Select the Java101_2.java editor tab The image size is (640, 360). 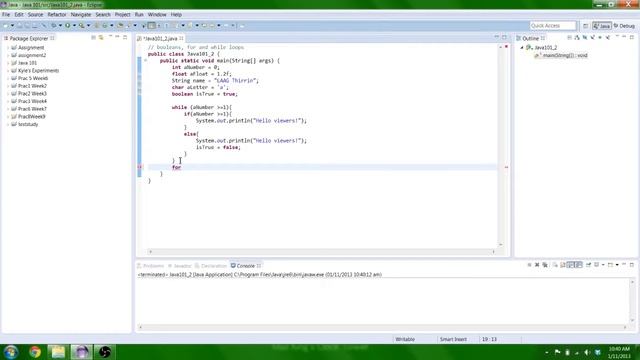coord(160,38)
